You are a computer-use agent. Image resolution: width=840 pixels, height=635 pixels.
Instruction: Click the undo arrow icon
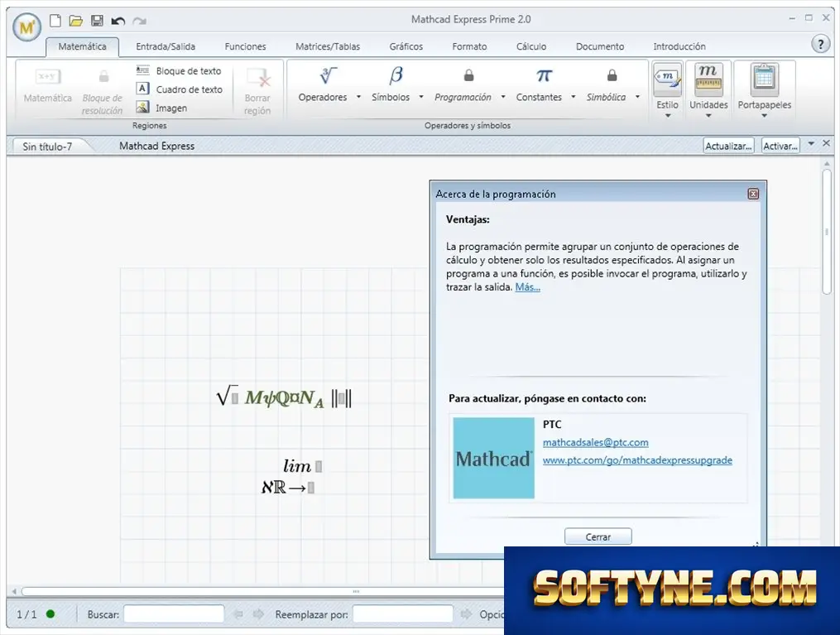tap(118, 21)
